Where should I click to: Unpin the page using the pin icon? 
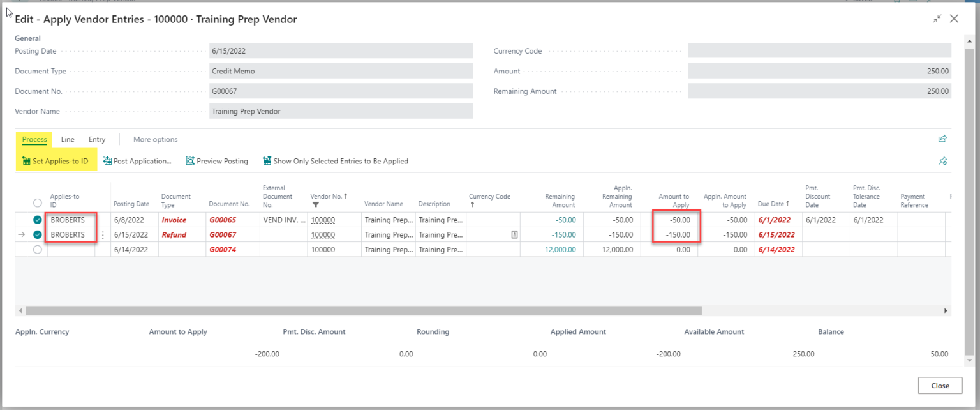[x=943, y=161]
